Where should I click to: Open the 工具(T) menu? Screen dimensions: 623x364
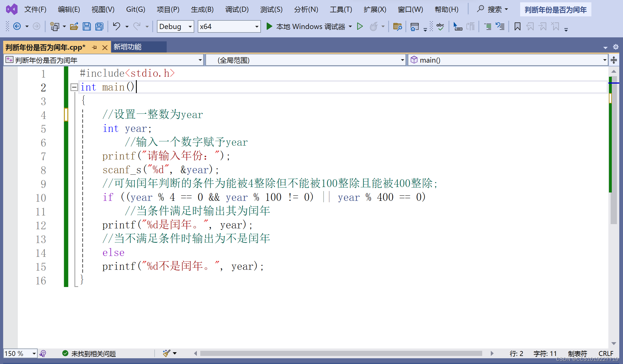[341, 9]
